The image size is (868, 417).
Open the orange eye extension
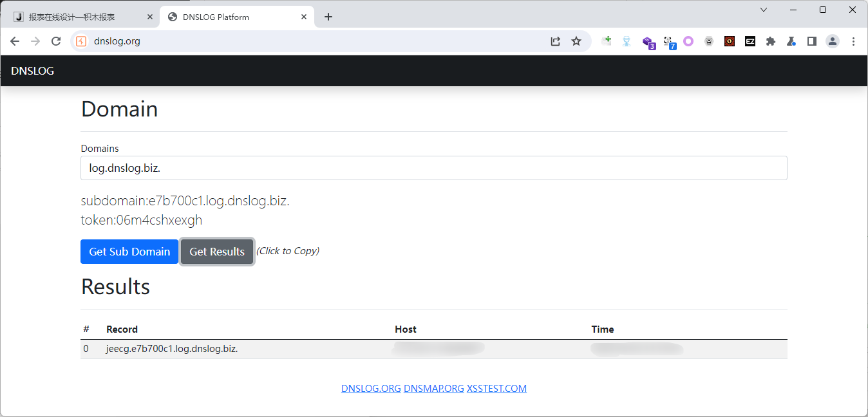tap(730, 41)
